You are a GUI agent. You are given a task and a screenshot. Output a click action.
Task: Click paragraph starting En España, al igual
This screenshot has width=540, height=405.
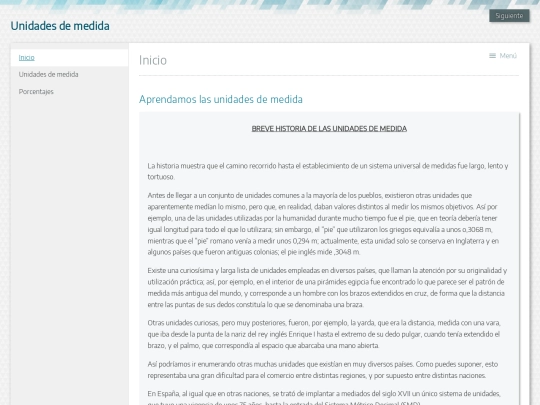pyautogui.click(x=324, y=397)
